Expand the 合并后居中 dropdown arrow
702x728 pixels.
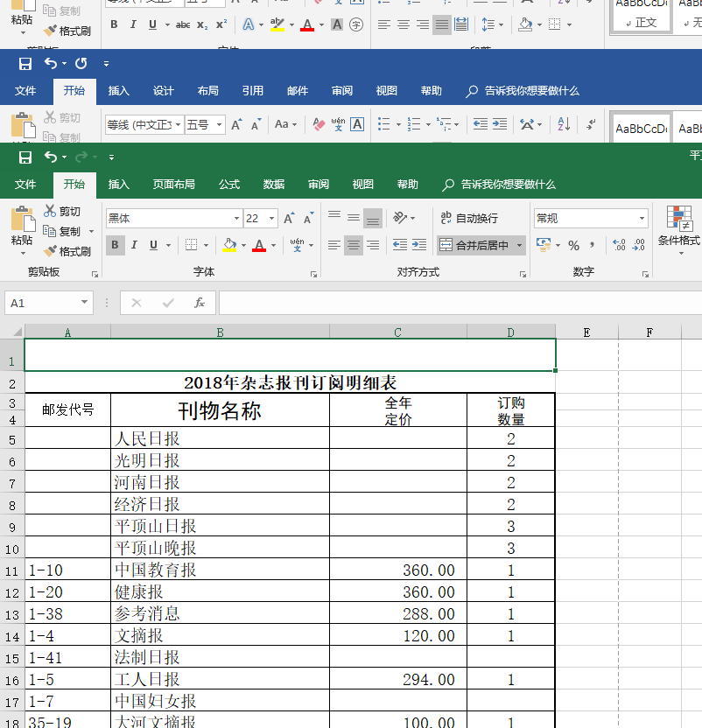(x=519, y=245)
